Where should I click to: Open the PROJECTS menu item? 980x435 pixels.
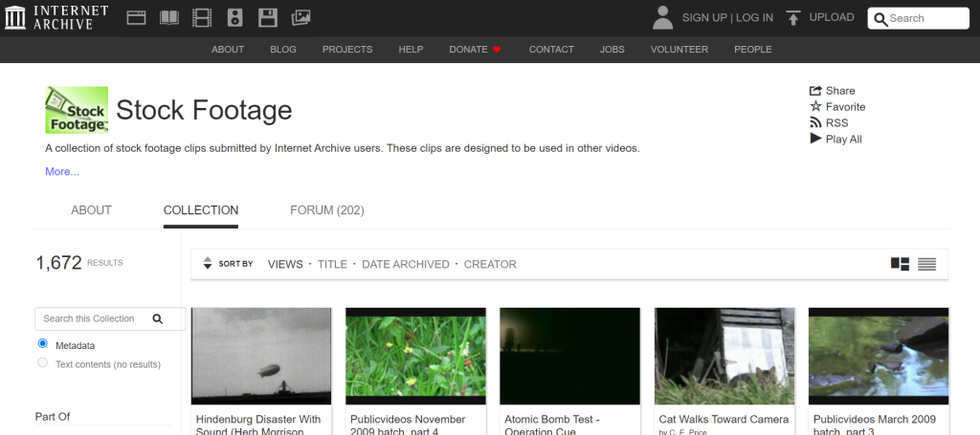pos(347,50)
